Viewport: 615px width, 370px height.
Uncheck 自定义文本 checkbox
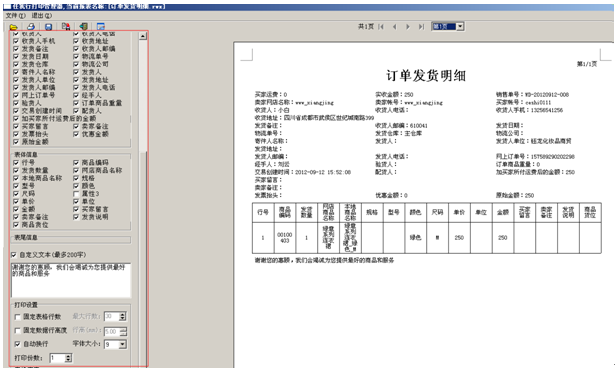[x=14, y=255]
